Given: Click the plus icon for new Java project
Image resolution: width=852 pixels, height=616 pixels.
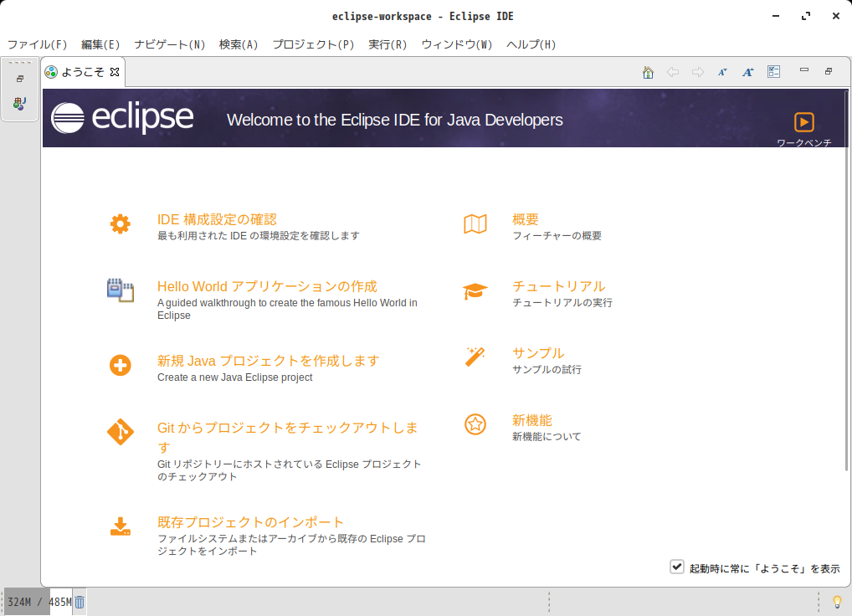Looking at the screenshot, I should [120, 365].
